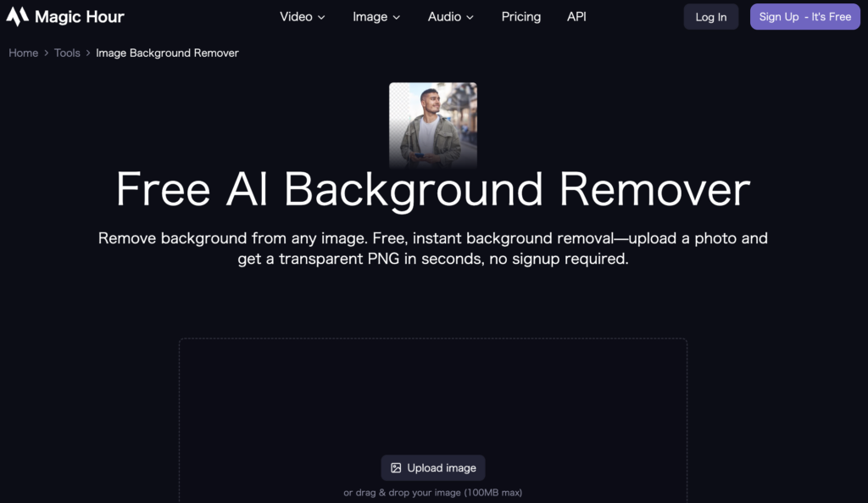Expand the chevron arrow beside Audio

[x=470, y=18]
